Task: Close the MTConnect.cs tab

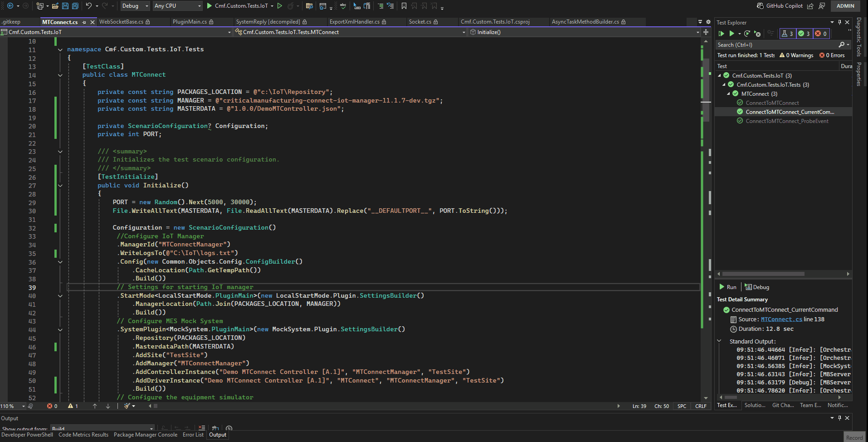Action: (x=93, y=22)
